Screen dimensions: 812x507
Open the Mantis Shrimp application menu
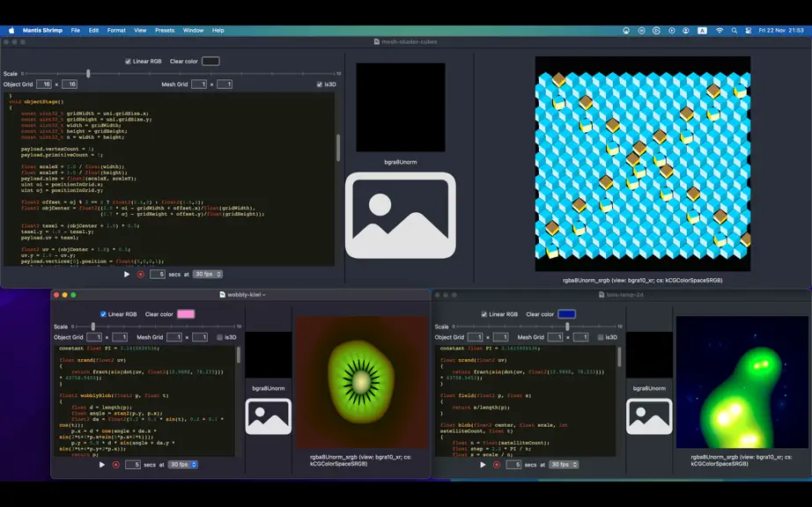42,31
